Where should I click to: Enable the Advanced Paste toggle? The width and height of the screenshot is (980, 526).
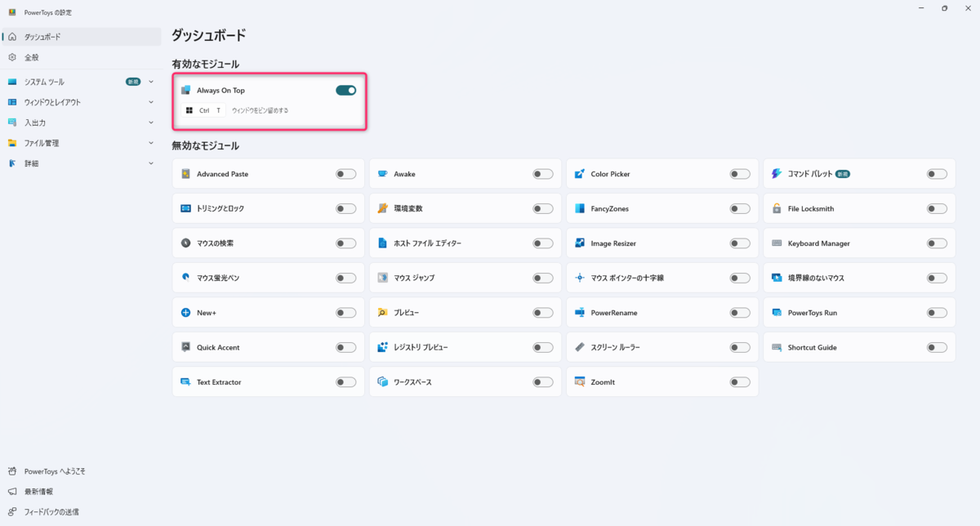coord(345,174)
